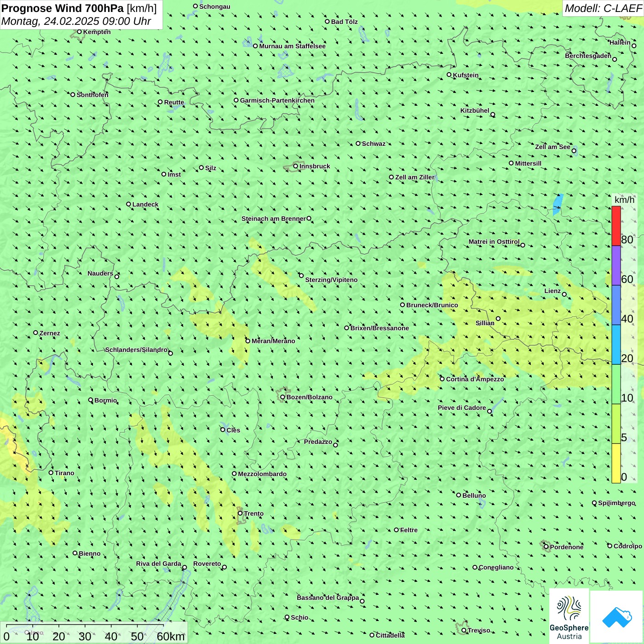Click the Feltre town label

[408, 530]
